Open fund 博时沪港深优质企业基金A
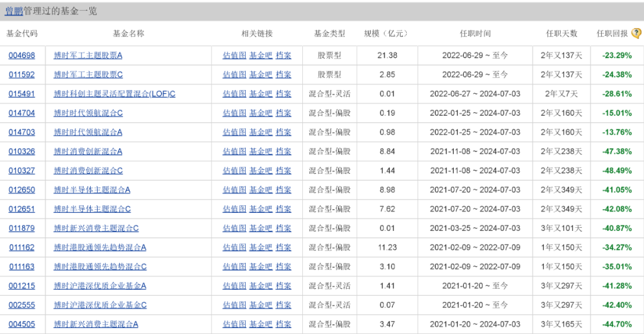The height and width of the screenshot is (334, 644). [x=100, y=286]
